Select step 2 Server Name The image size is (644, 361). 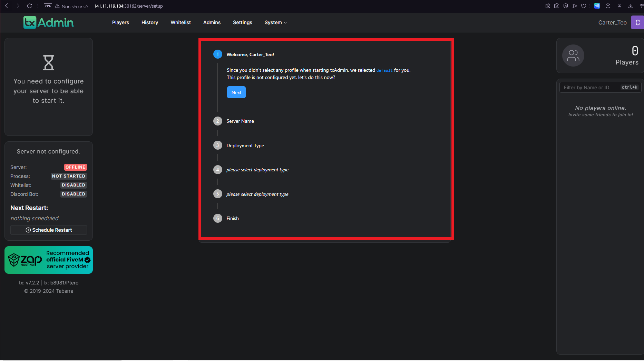point(240,121)
